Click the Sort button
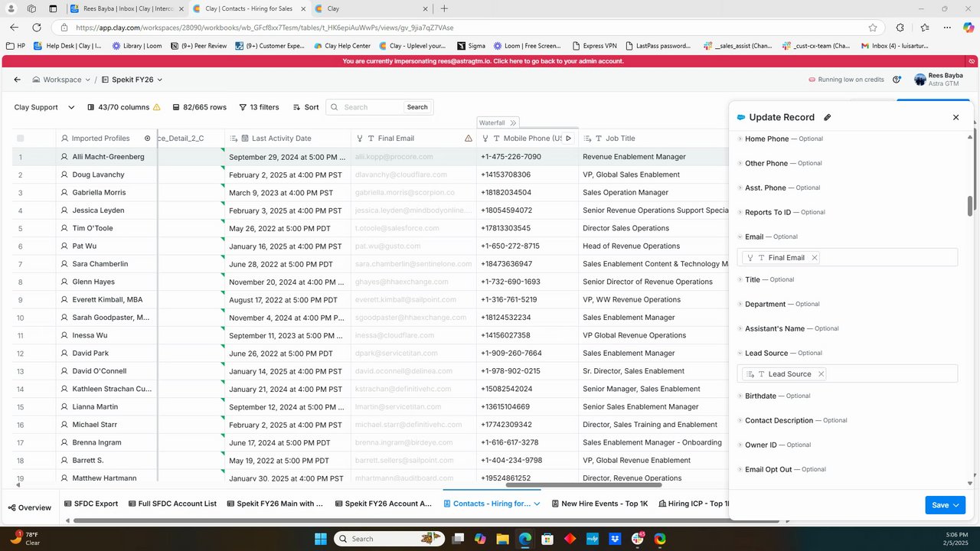 point(305,107)
